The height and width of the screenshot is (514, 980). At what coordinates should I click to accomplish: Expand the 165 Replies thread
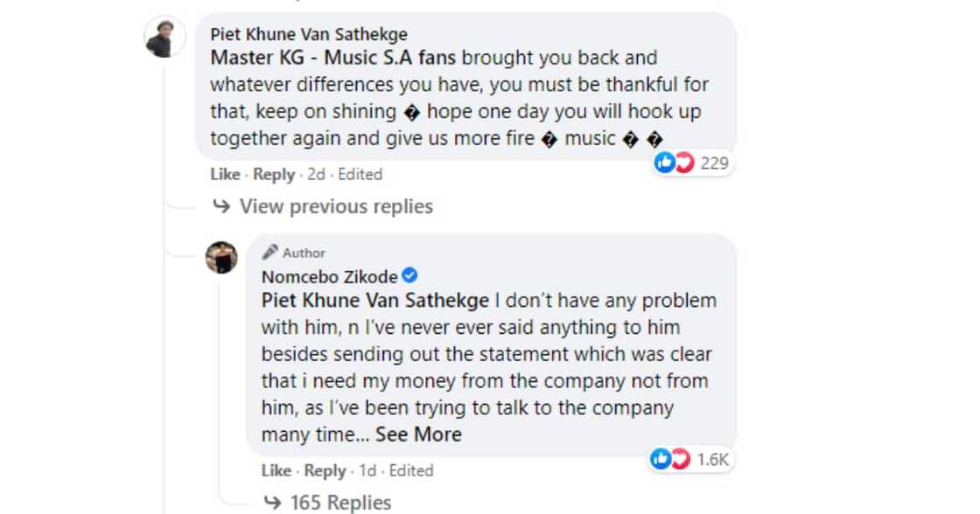click(340, 503)
